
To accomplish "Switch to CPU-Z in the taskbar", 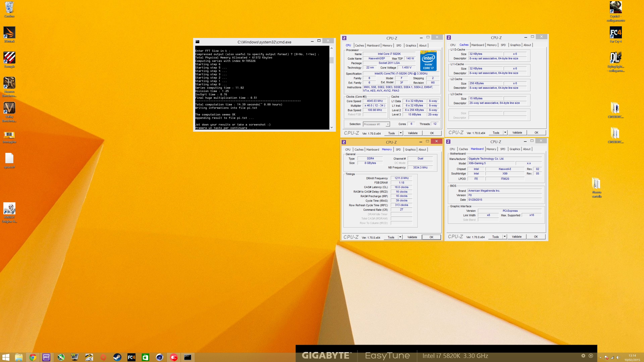I will (x=46, y=357).
